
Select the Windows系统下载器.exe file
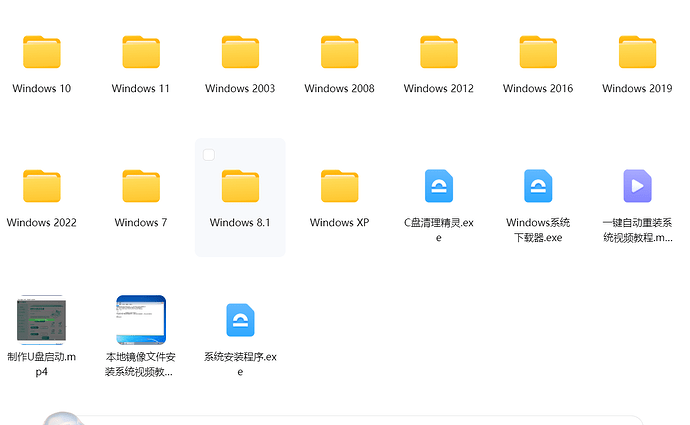click(x=538, y=186)
